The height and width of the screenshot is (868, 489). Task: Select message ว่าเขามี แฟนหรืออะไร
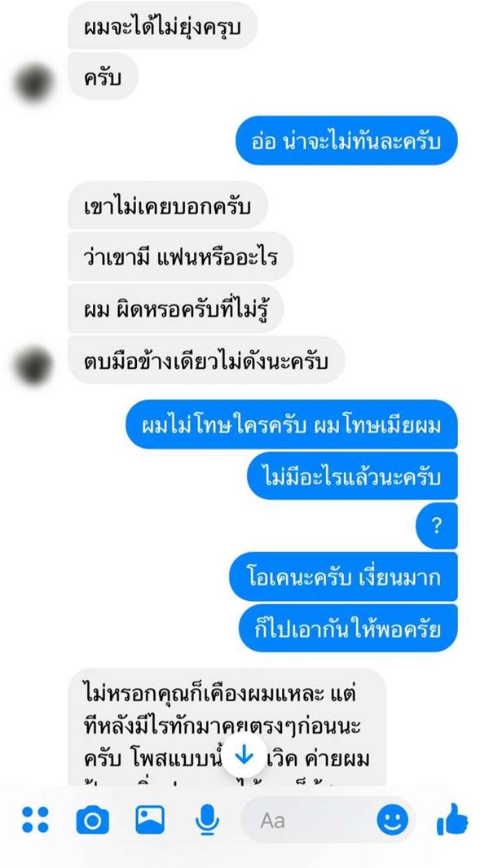181,256
